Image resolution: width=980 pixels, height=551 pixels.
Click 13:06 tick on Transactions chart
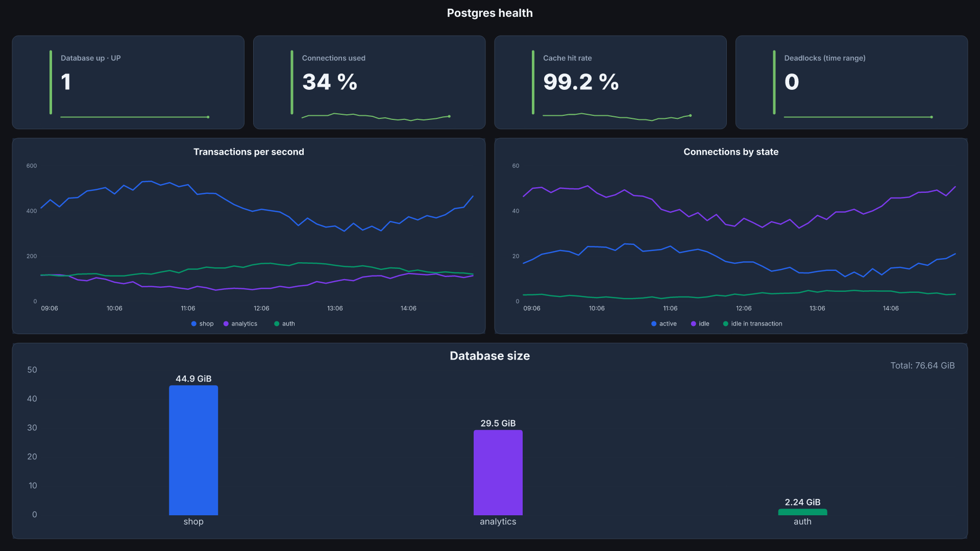click(335, 309)
